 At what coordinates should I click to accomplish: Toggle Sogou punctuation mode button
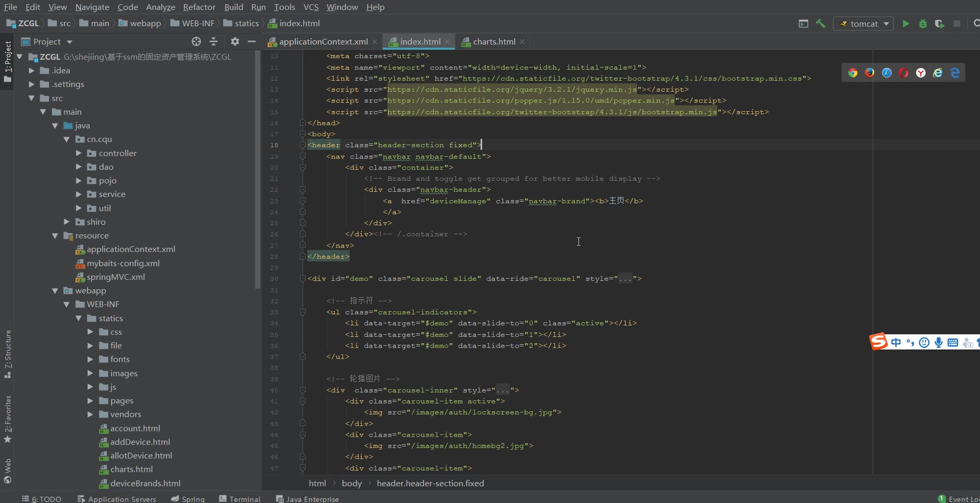pos(910,343)
